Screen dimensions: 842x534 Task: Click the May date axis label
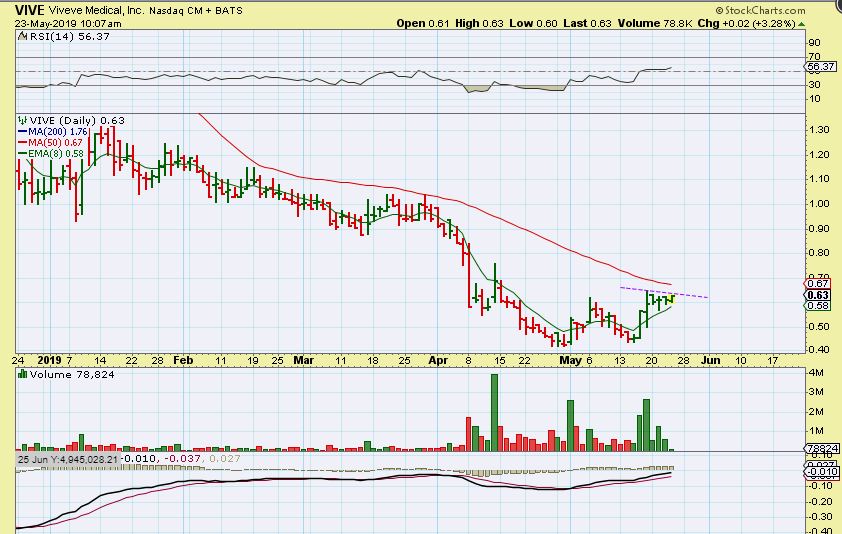[x=570, y=360]
